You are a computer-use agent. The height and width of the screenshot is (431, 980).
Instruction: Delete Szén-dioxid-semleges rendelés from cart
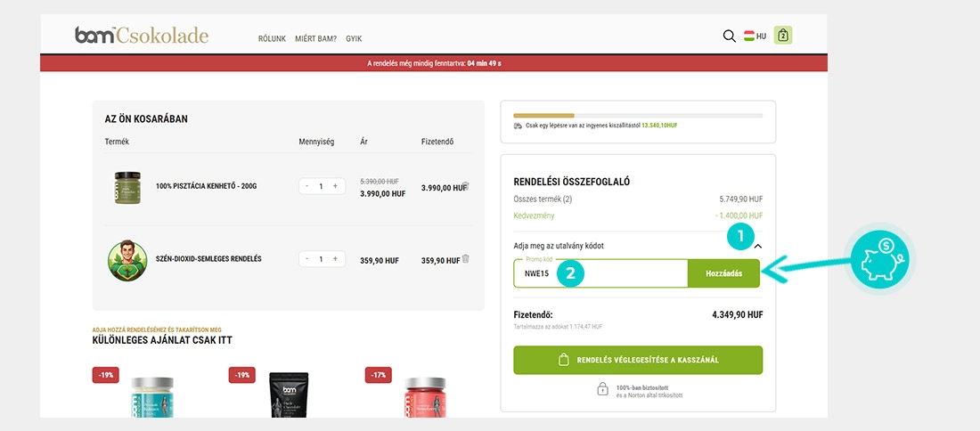coord(466,258)
